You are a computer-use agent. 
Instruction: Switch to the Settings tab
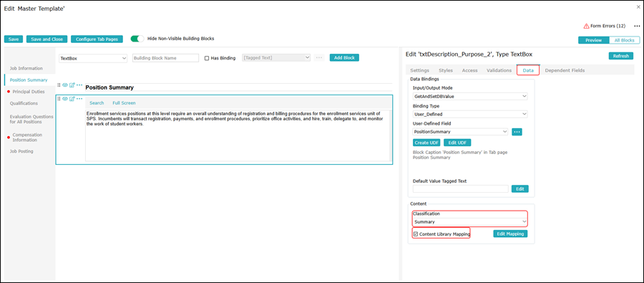coord(420,70)
